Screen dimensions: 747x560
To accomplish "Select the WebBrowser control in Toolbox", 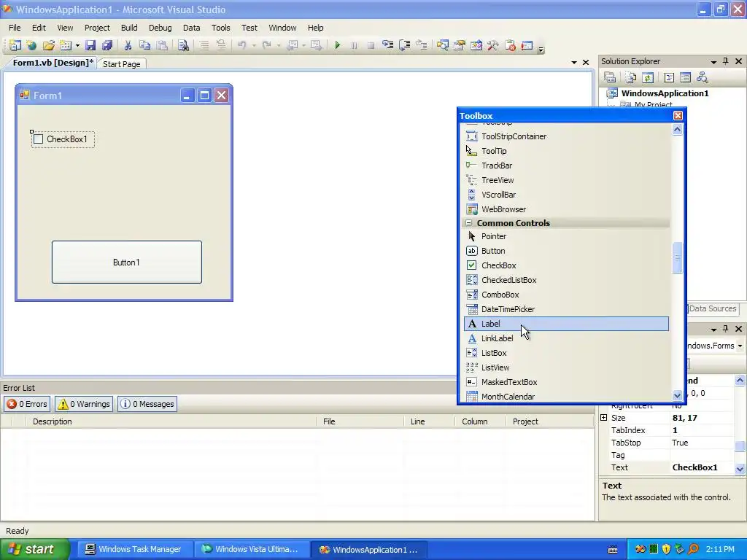I will pyautogui.click(x=566, y=209).
